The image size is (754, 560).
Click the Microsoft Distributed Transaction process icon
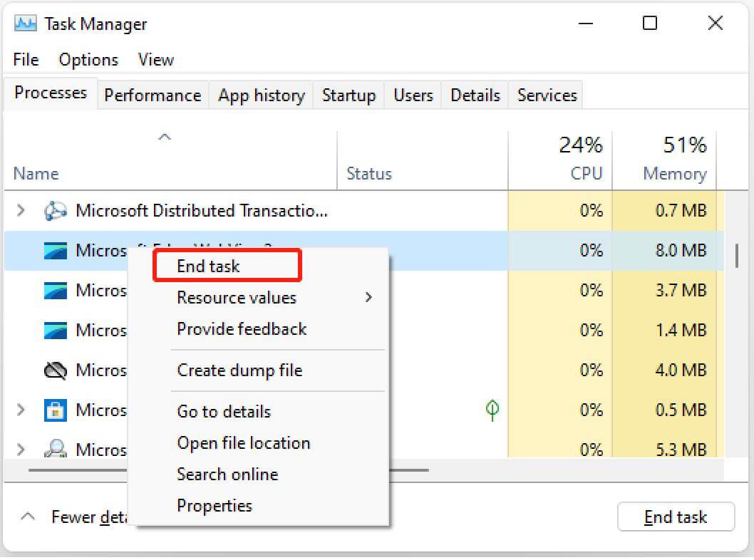click(56, 211)
